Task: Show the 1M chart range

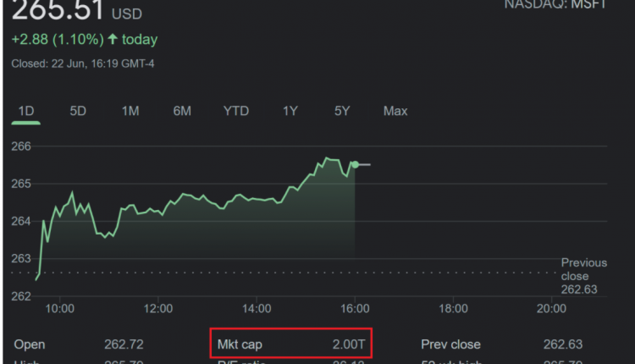Action: (x=130, y=111)
